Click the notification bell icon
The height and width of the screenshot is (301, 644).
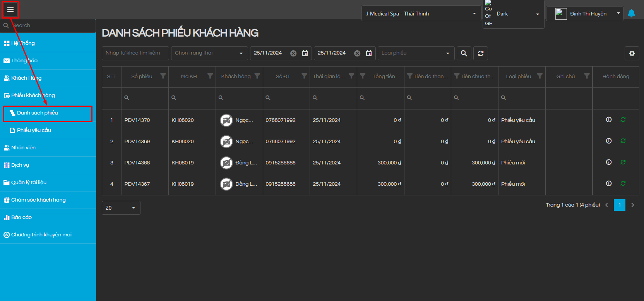(631, 14)
